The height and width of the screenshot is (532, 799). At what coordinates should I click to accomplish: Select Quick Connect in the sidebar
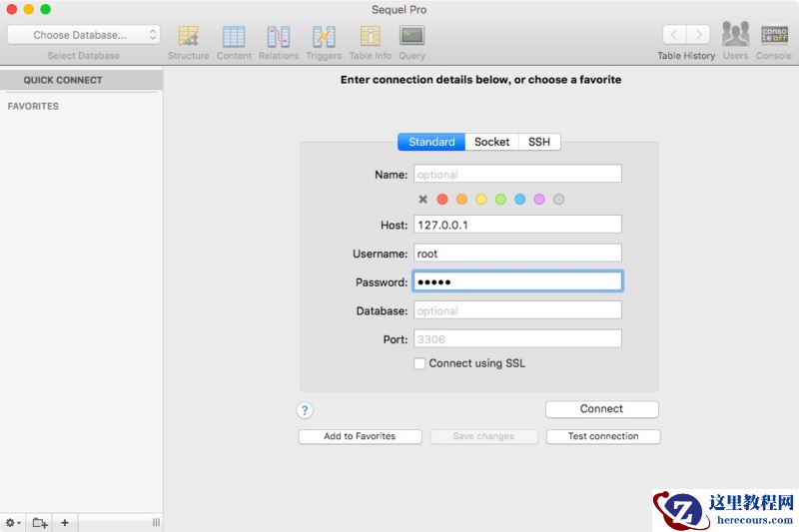point(82,80)
